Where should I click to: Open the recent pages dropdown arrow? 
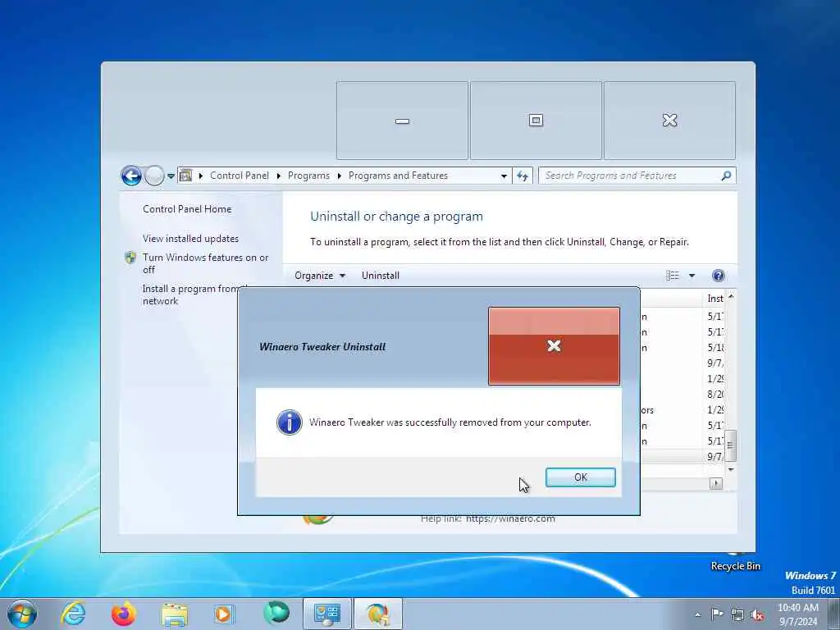tap(171, 176)
